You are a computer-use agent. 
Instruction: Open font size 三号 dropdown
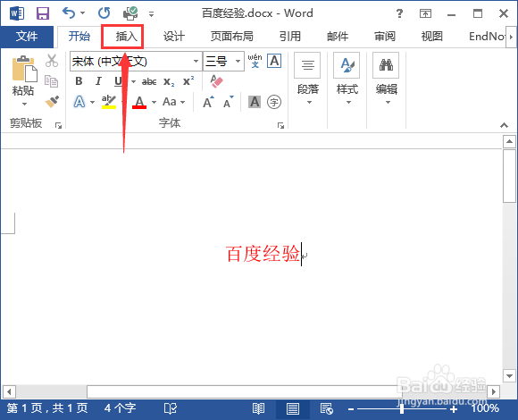coord(238,61)
